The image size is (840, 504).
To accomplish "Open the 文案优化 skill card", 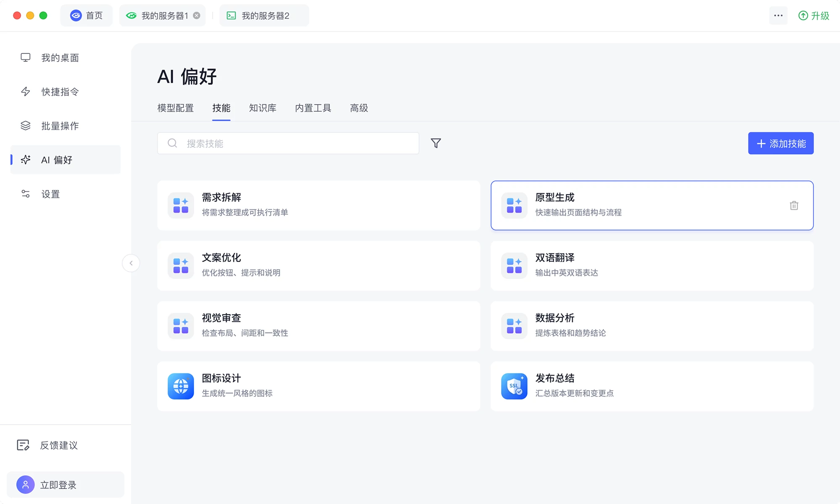I will [x=319, y=265].
